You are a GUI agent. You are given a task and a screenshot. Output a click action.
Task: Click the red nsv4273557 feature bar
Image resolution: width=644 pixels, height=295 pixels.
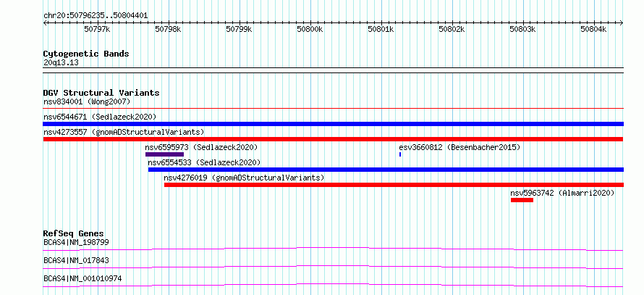(333, 139)
